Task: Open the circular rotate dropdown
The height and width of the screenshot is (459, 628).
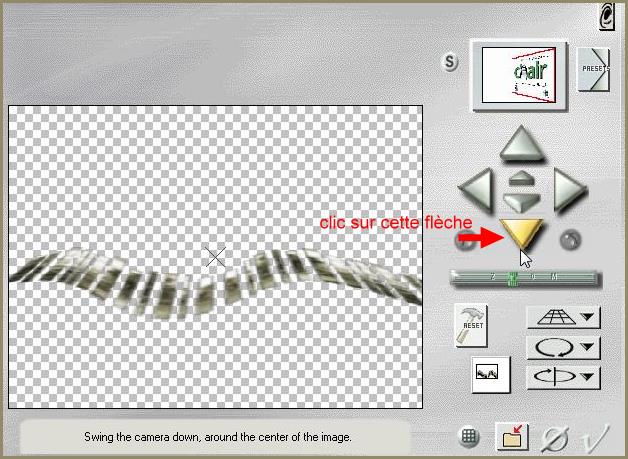Action: 563,347
